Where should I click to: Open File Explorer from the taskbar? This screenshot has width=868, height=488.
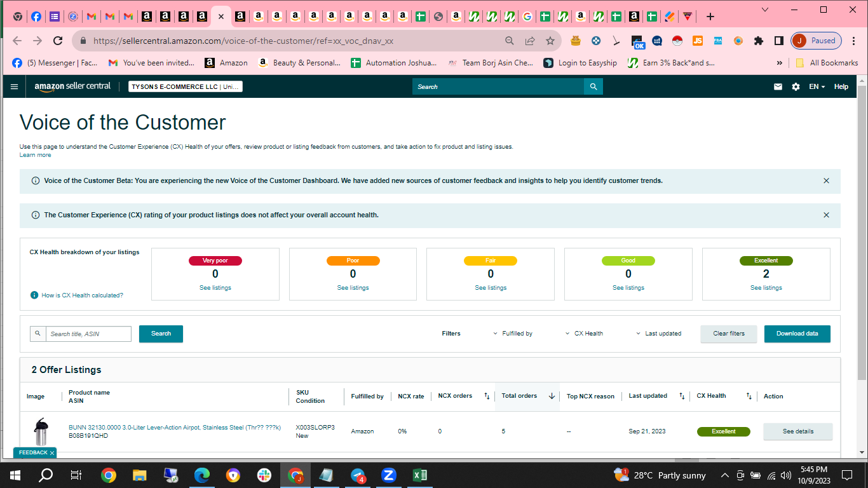click(140, 475)
